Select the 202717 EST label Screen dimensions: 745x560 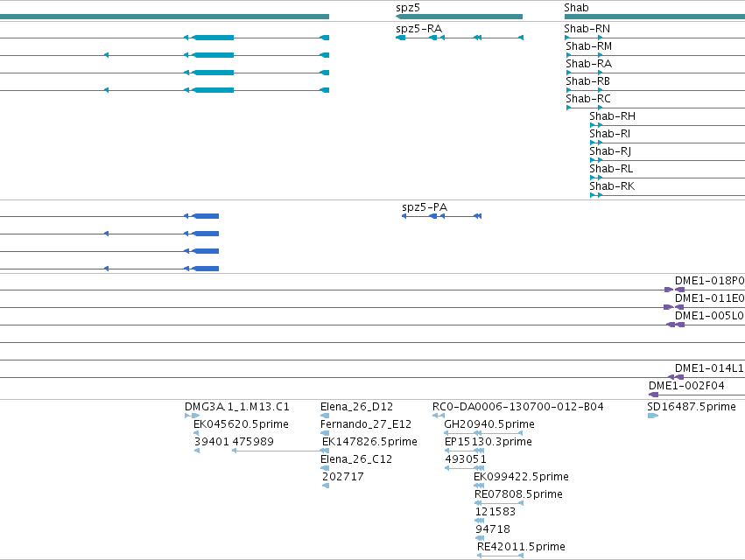[343, 477]
